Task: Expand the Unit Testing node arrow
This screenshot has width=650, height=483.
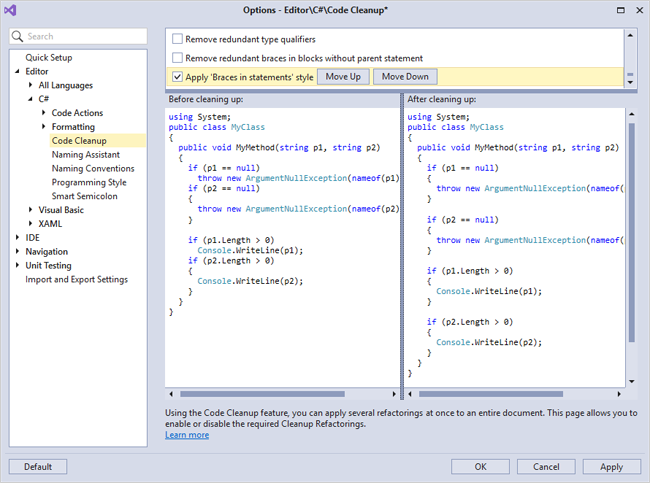Action: [x=17, y=266]
